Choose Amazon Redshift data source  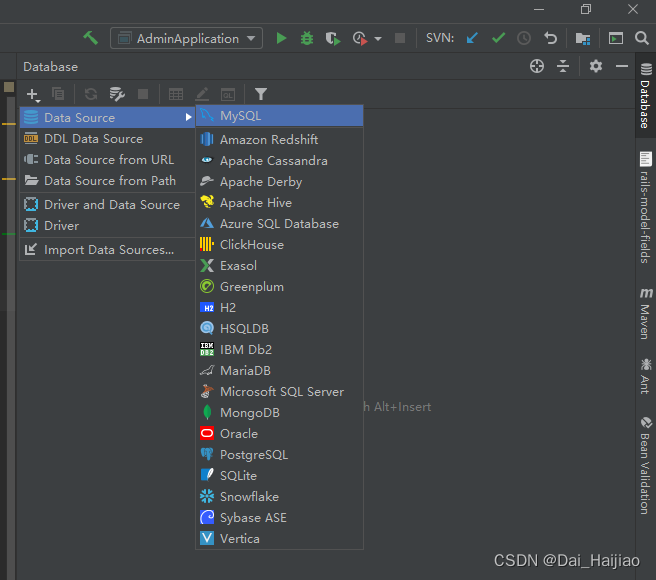(x=279, y=139)
